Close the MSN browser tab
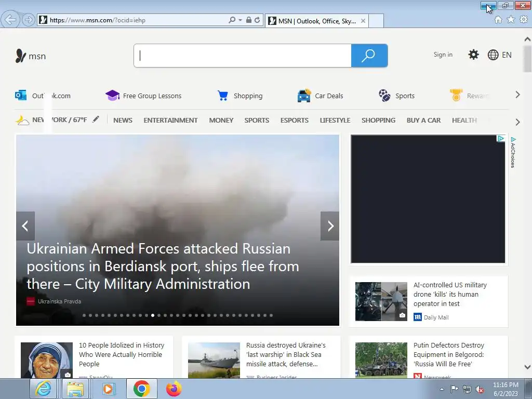The height and width of the screenshot is (399, 532). (363, 21)
